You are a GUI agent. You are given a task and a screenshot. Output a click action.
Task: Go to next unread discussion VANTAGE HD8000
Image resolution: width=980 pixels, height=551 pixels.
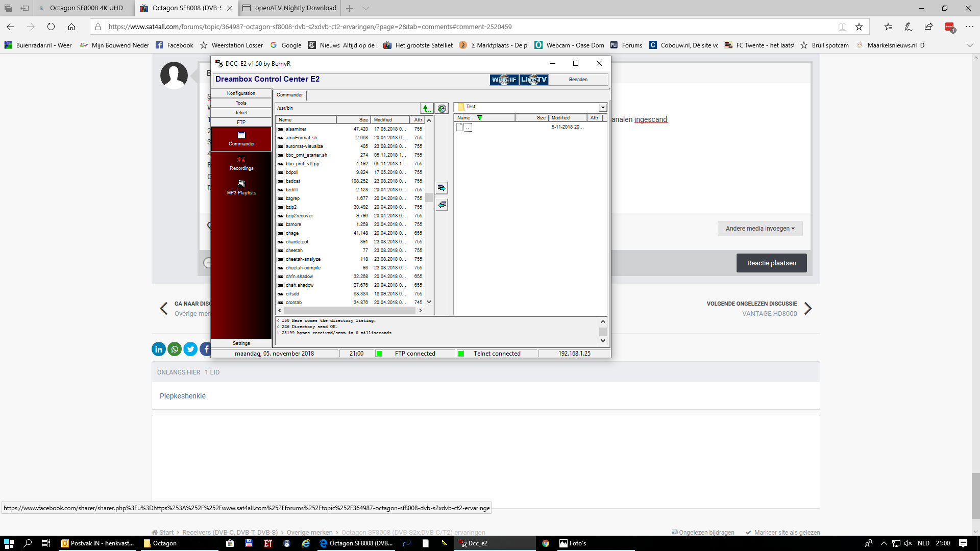(759, 309)
